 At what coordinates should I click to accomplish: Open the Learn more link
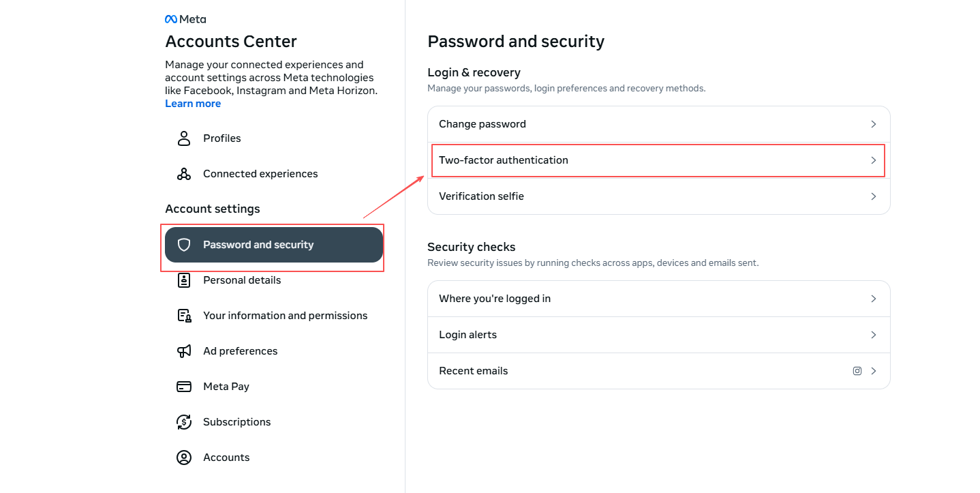(x=193, y=104)
